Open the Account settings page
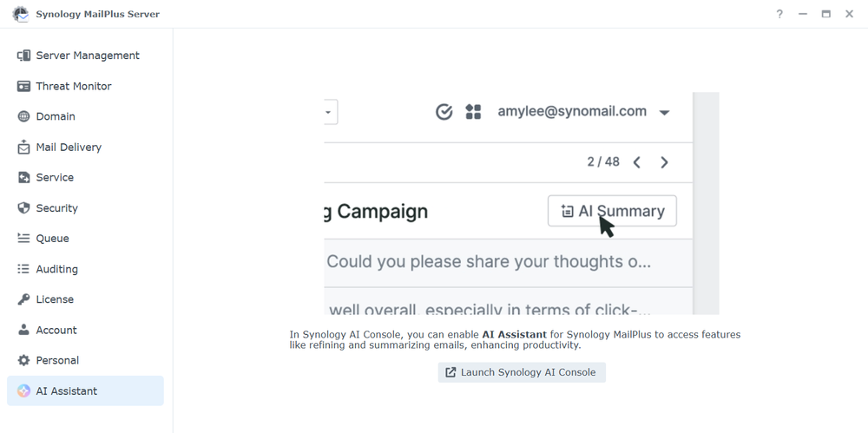868x433 pixels. 56,330
